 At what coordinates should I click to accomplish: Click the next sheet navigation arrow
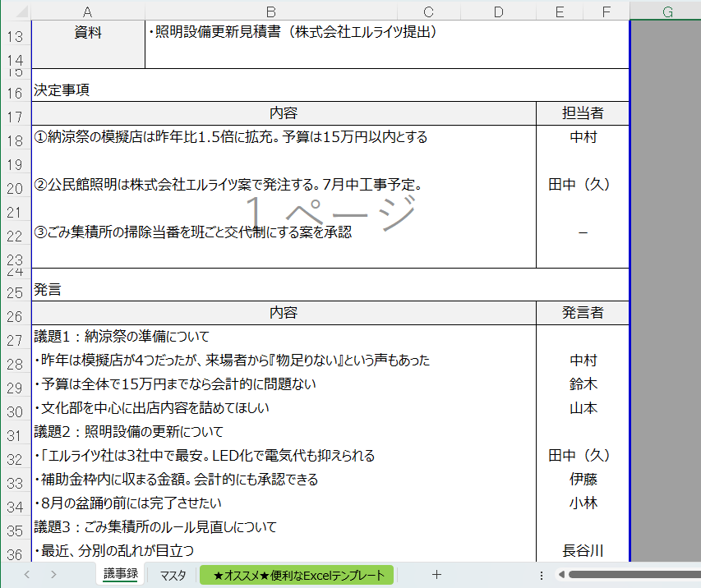[x=53, y=575]
